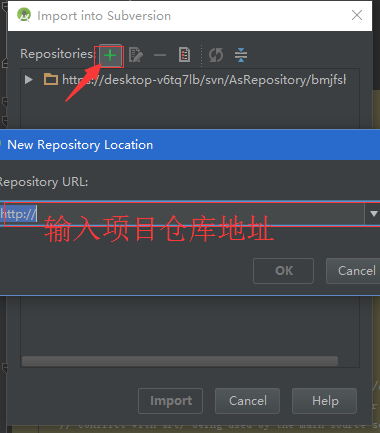Cancel the New Repository Location dialog
Viewport: 380px width, 433px height.
[x=354, y=271]
